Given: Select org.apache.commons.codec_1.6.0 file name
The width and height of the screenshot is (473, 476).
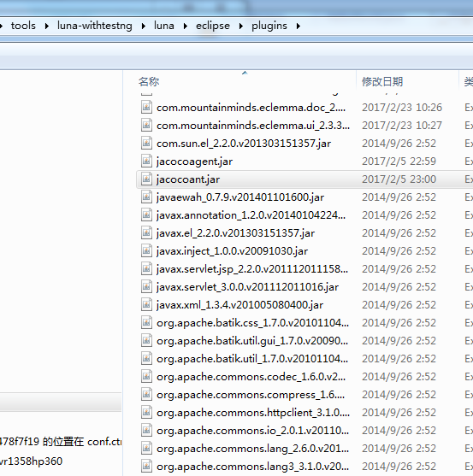Looking at the screenshot, I should [251, 376].
